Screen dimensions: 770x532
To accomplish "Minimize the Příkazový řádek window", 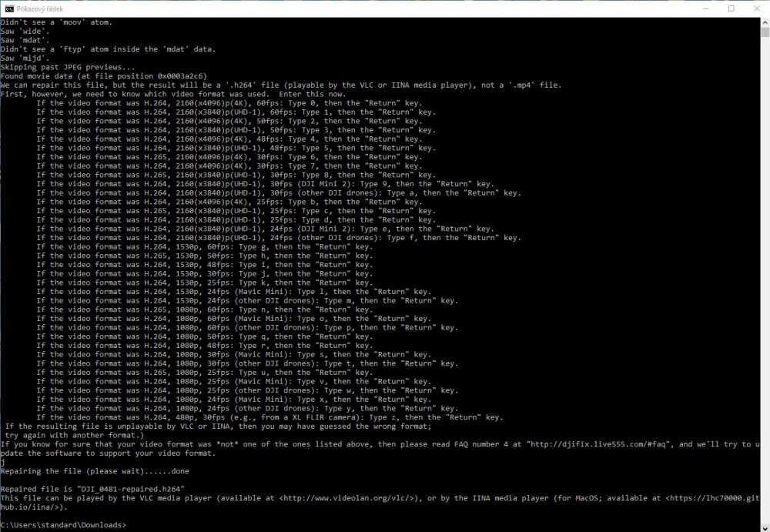I will (x=695, y=8).
